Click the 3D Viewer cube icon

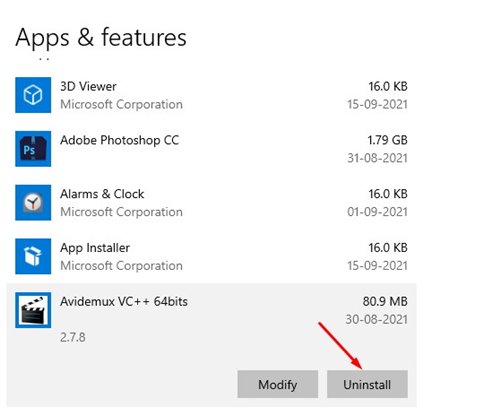point(33,95)
